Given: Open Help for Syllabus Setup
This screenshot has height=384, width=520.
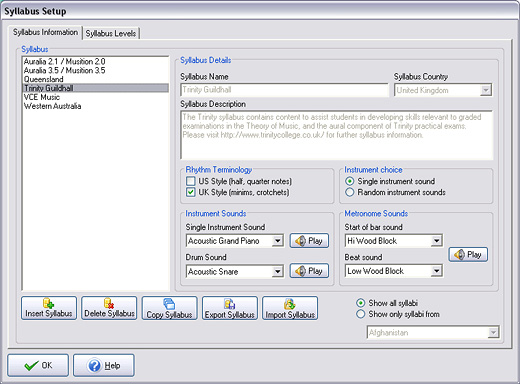Looking at the screenshot, I should [x=104, y=365].
